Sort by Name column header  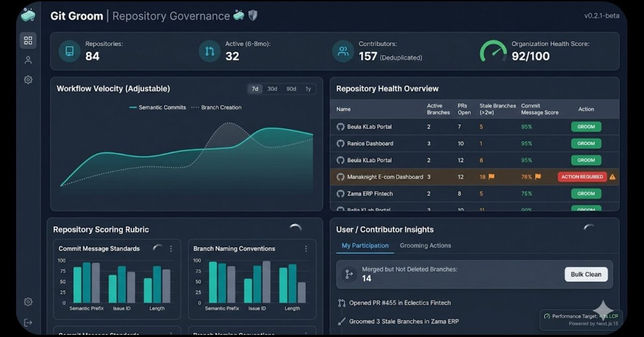[343, 109]
